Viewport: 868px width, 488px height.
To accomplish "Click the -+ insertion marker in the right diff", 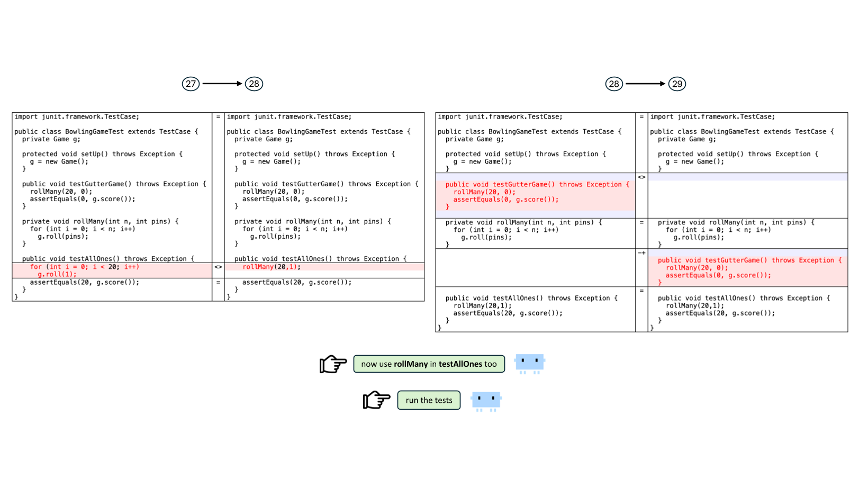I will click(x=641, y=253).
